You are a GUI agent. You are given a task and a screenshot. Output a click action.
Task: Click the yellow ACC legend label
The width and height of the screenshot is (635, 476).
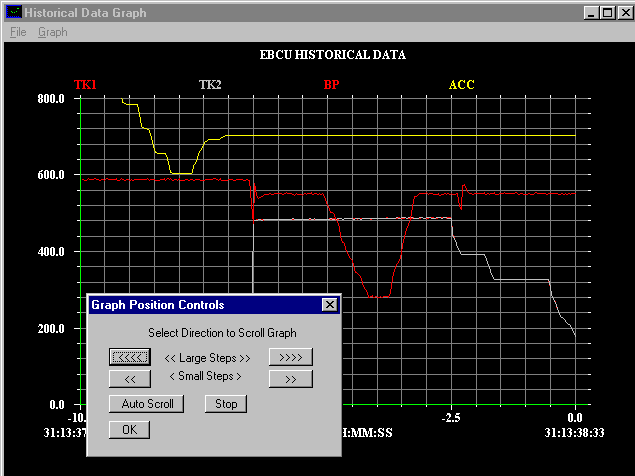(x=461, y=85)
